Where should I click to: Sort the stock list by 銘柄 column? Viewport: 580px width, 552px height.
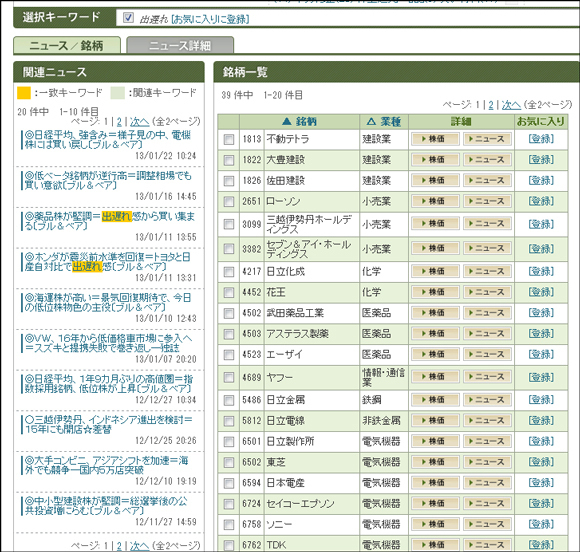click(300, 121)
